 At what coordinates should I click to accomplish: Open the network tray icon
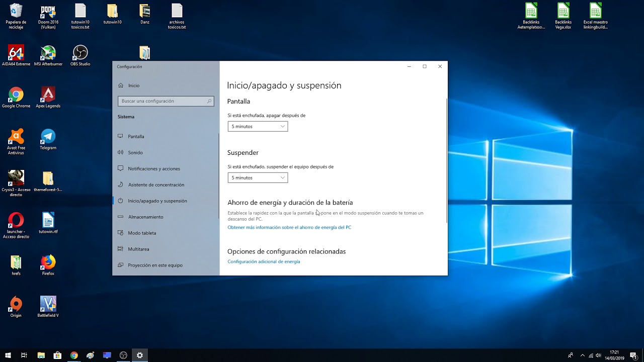[591, 355]
